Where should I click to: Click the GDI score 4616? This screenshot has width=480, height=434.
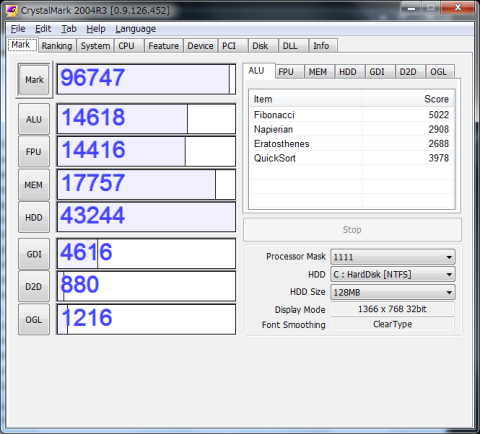click(86, 252)
